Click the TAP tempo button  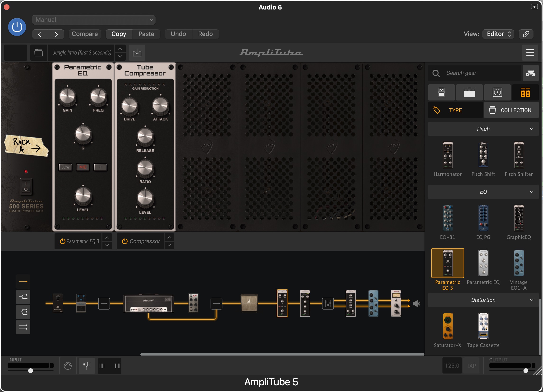(471, 366)
